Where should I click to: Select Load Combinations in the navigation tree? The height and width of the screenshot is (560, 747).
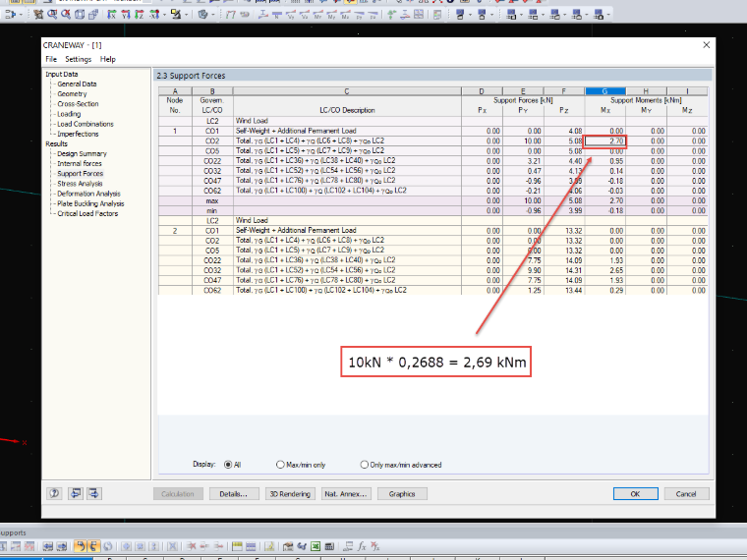click(x=86, y=124)
